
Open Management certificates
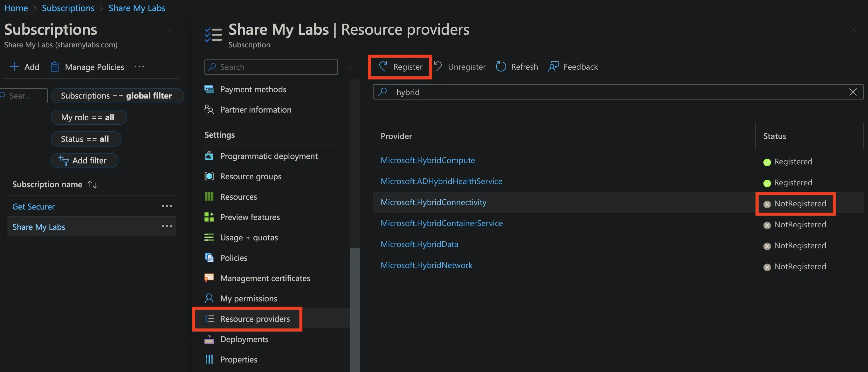(x=265, y=278)
